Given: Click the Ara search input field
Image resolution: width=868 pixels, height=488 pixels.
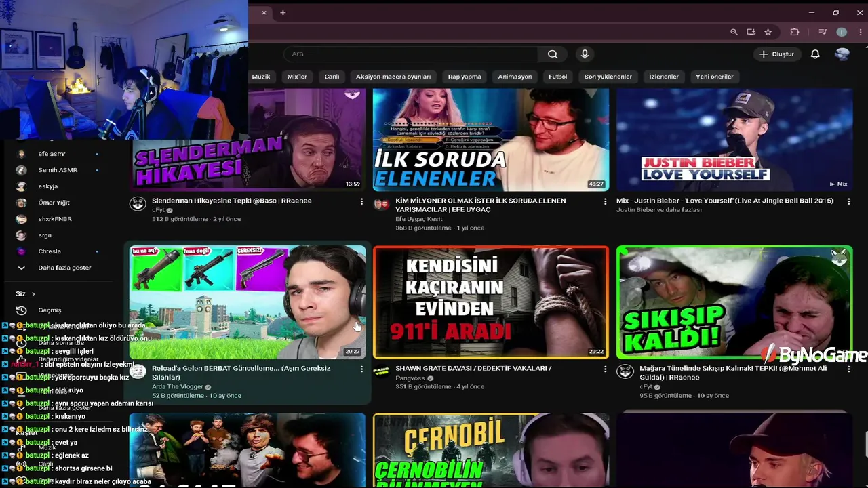Looking at the screenshot, I should tap(410, 54).
